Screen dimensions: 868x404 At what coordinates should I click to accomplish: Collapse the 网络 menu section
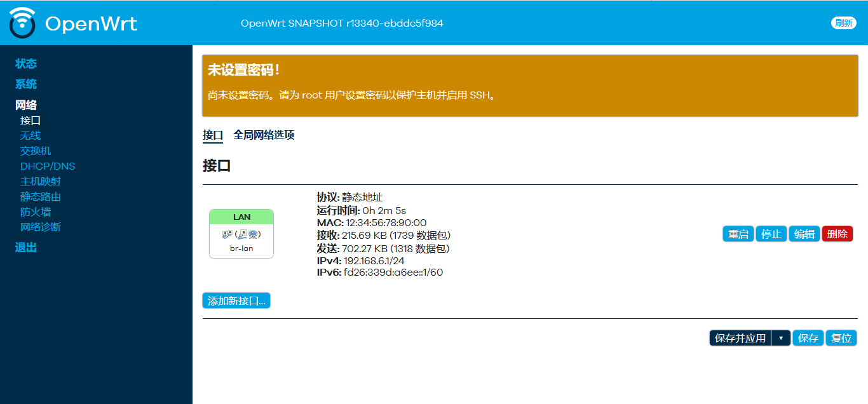click(26, 105)
